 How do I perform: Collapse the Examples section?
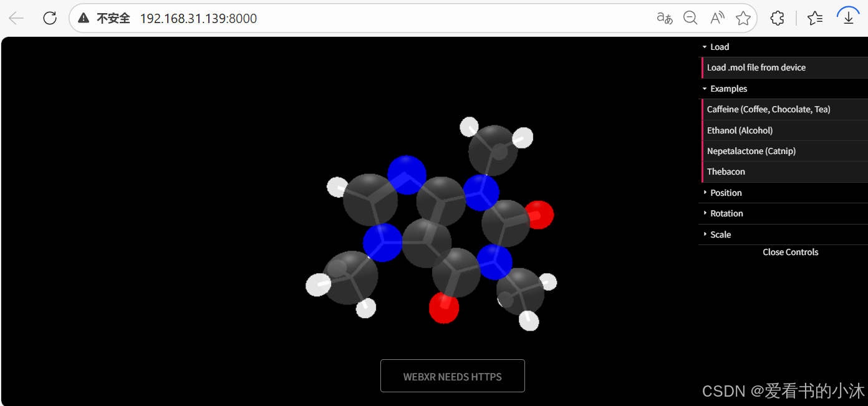click(783, 89)
